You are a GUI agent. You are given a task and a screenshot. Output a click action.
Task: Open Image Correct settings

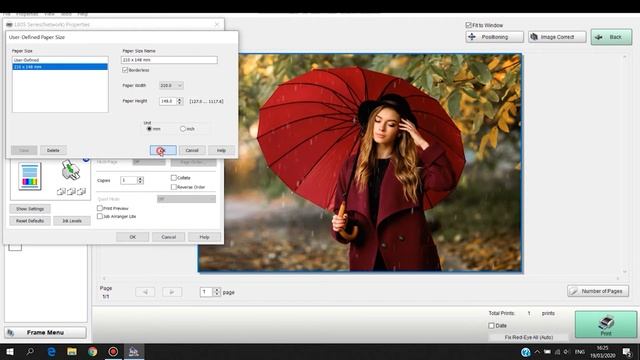pyautogui.click(x=557, y=37)
